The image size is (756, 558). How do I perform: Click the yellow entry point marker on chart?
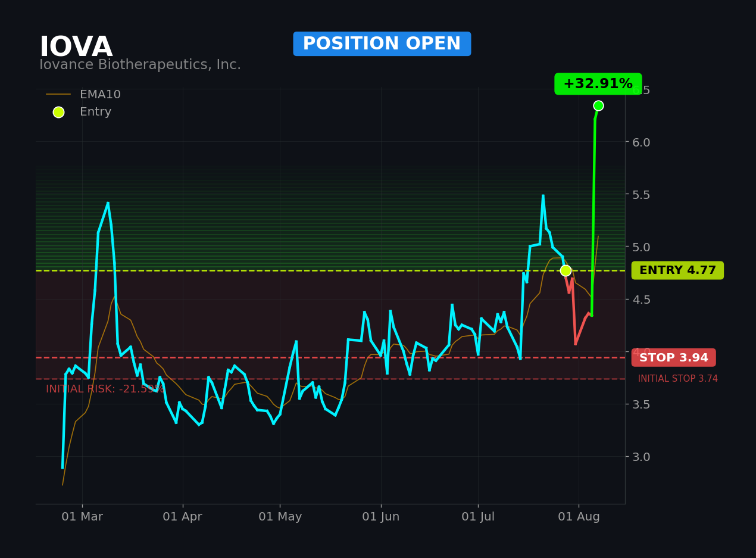click(x=566, y=270)
